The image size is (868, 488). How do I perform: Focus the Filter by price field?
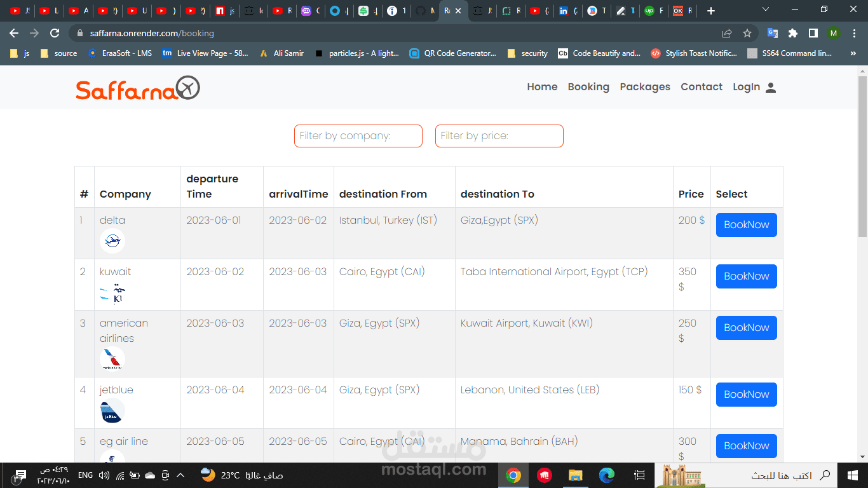(499, 136)
